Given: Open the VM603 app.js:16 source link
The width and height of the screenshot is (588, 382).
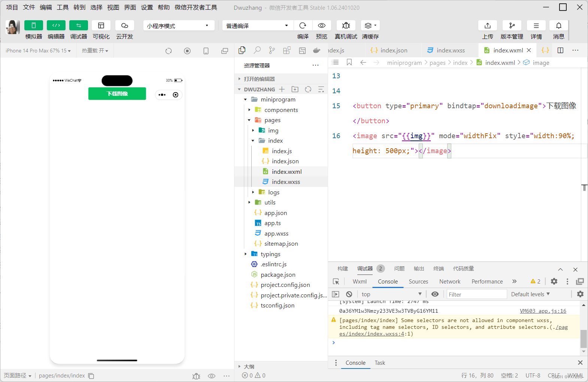Looking at the screenshot, I should point(543,311).
